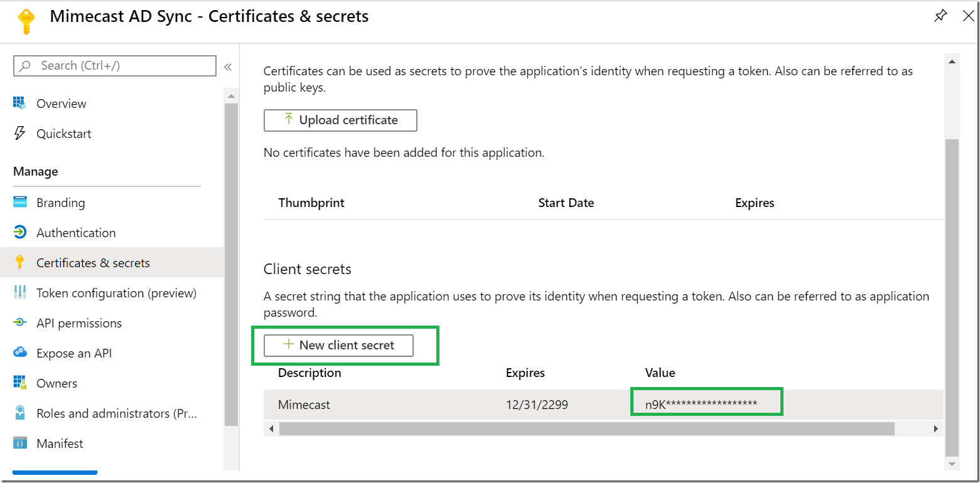Click the yellow key icon in title

26,21
